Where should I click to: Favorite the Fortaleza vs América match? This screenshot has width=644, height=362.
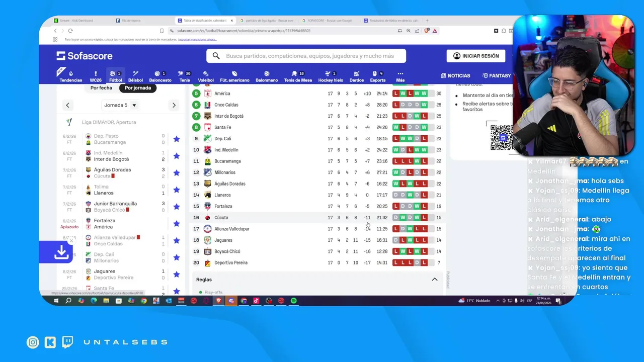tap(176, 224)
